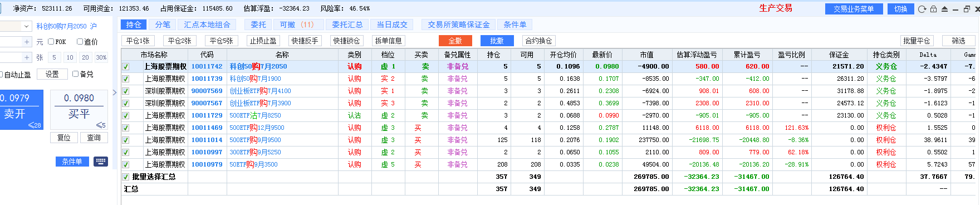
Task: Click the eject-style triangle icon in the title bar
Action: pyautogui.click(x=945, y=9)
